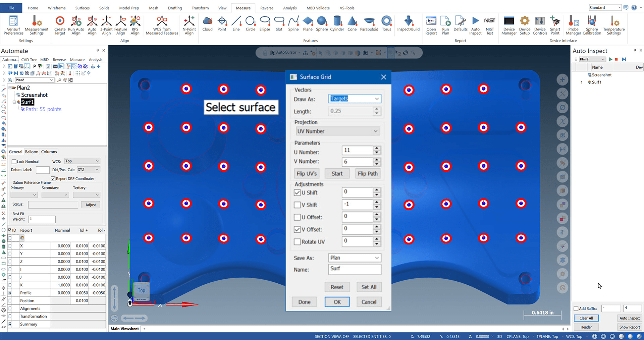
Task: Increase U Number stepper
Action: pyautogui.click(x=377, y=148)
